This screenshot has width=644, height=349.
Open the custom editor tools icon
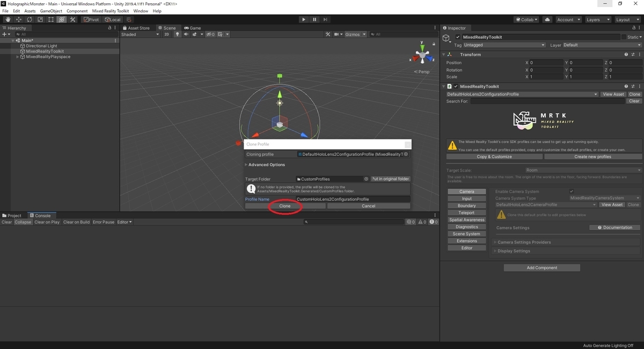point(72,19)
